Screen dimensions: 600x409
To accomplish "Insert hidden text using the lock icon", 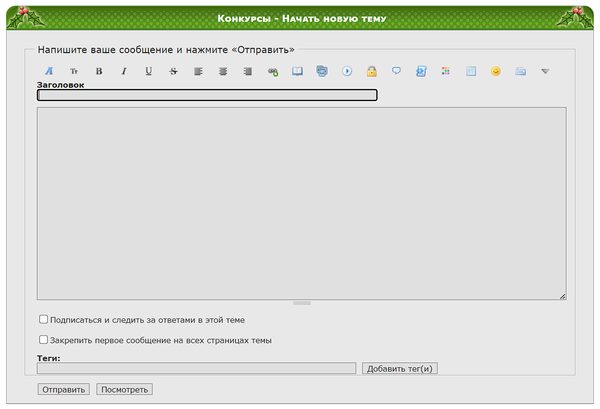I will click(372, 71).
